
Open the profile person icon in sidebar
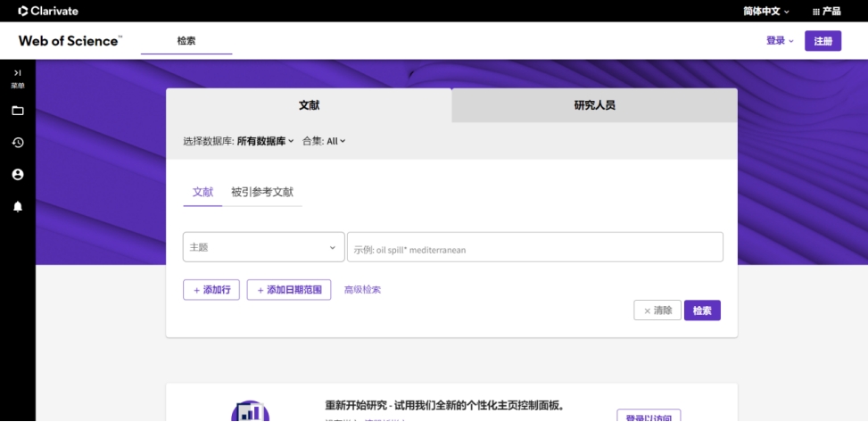18,175
